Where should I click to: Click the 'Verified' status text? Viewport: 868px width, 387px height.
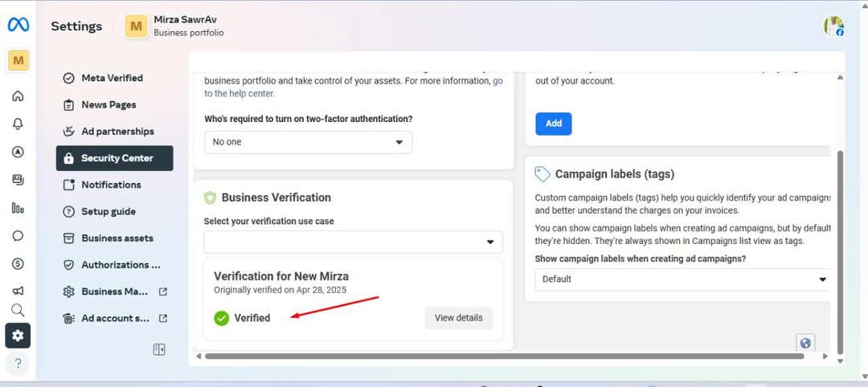coord(252,318)
